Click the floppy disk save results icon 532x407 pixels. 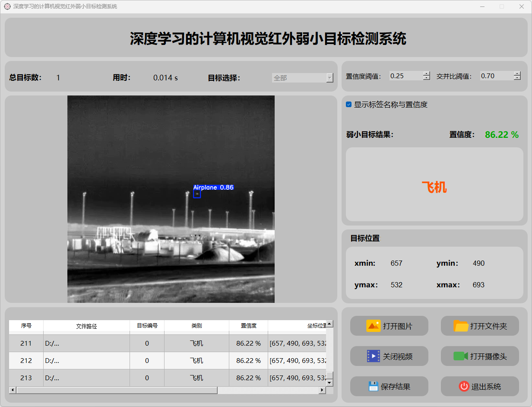click(373, 386)
